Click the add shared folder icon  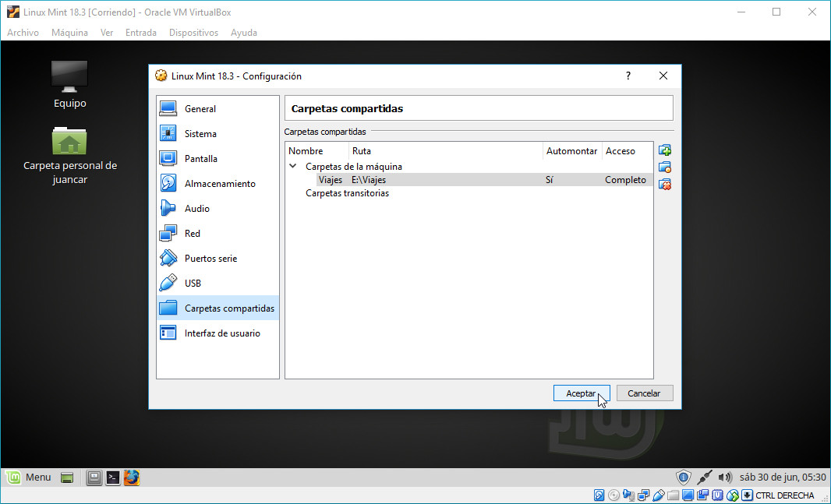point(665,150)
